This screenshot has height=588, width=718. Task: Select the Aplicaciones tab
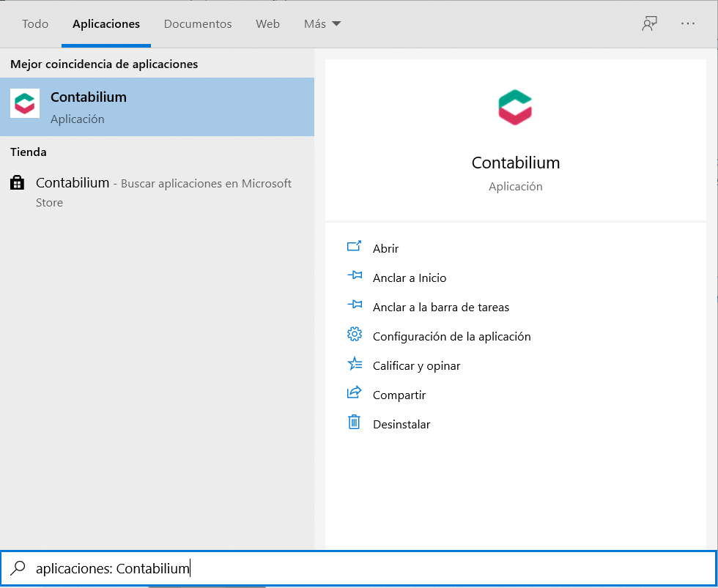(106, 23)
